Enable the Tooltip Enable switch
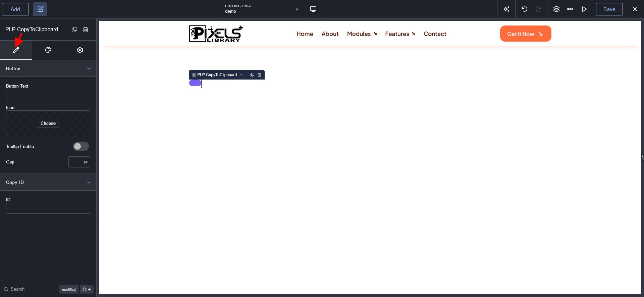This screenshot has height=297, width=644. [x=81, y=146]
